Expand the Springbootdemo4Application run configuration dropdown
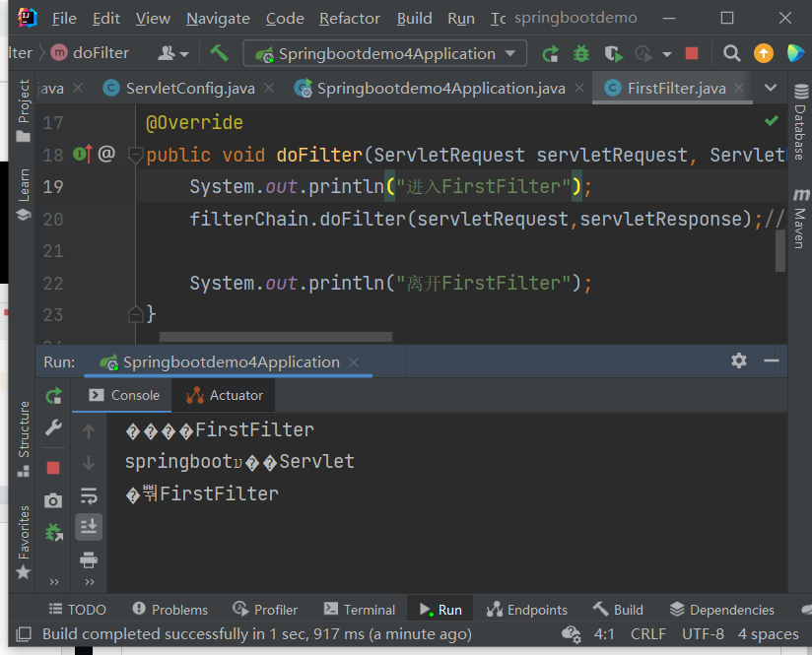Image resolution: width=812 pixels, height=655 pixels. point(510,53)
